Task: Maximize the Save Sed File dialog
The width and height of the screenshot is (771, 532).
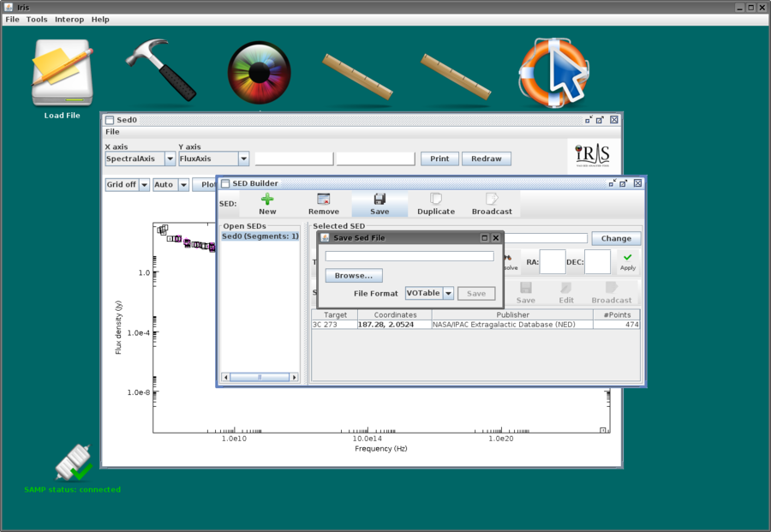Action: (x=484, y=237)
